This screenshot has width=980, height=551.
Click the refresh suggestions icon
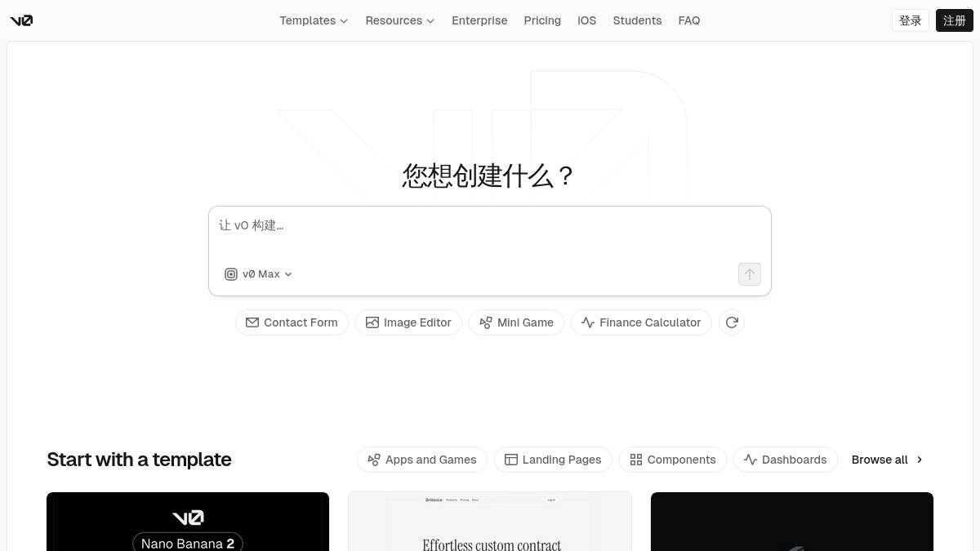point(732,322)
